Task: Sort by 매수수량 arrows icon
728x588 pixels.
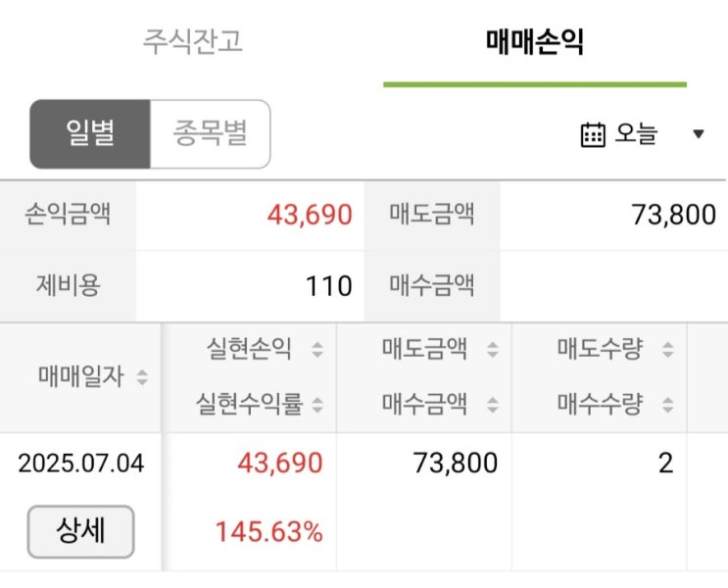Action: tap(667, 403)
